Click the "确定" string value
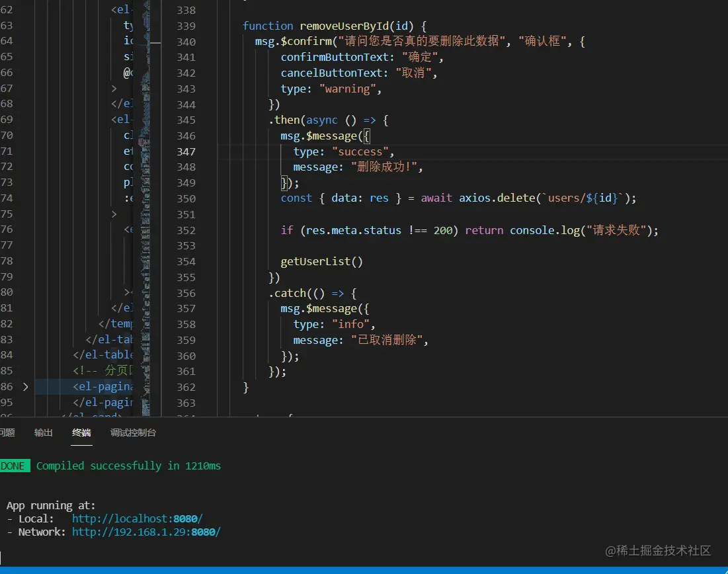This screenshot has height=574, width=728. (420, 57)
